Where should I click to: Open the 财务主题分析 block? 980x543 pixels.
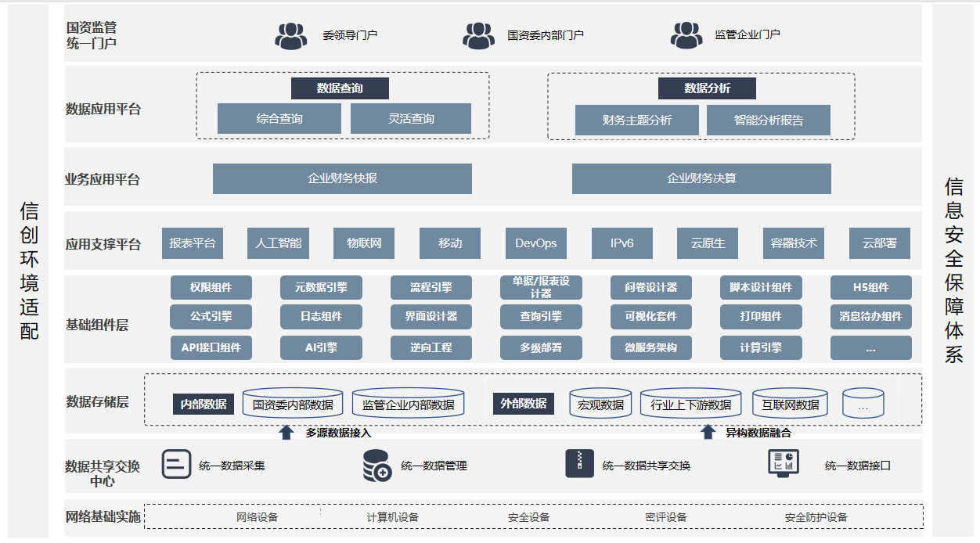pos(637,120)
